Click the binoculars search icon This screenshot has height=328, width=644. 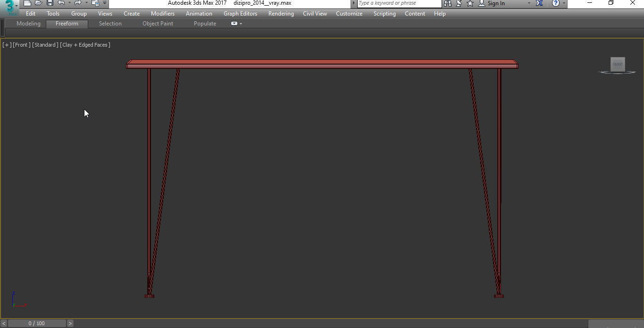point(448,3)
